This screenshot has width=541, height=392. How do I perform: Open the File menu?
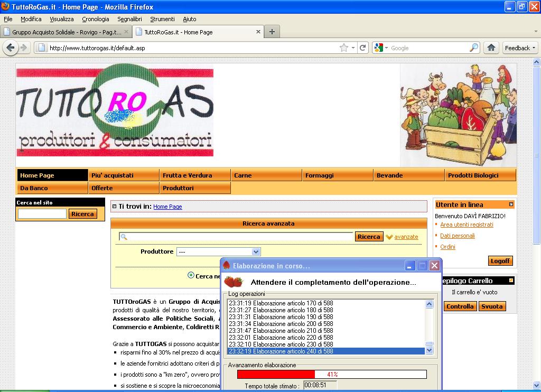[x=8, y=19]
